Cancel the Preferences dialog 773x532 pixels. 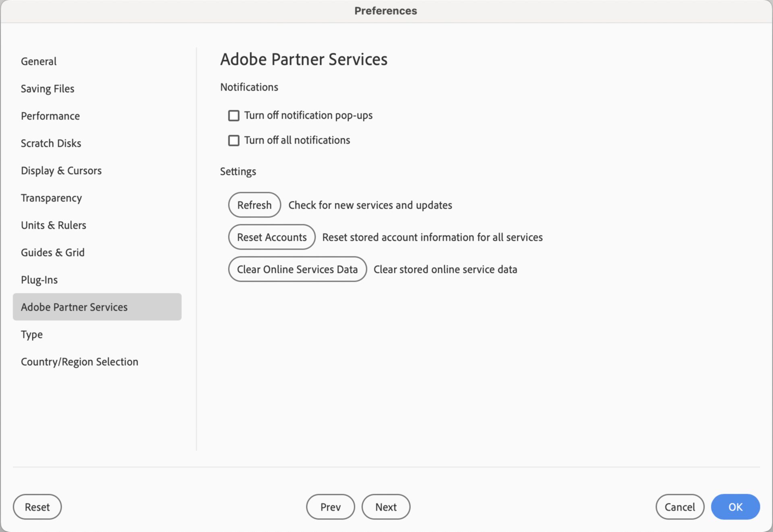click(680, 507)
